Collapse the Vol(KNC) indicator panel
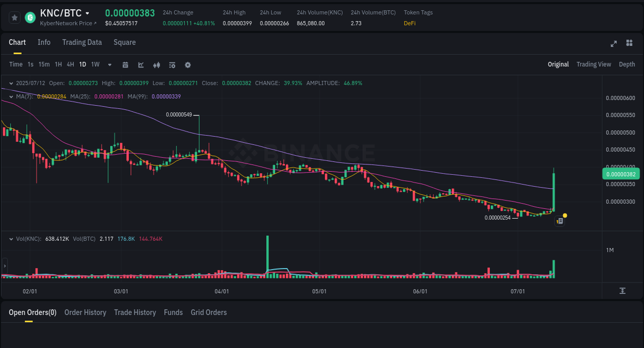The height and width of the screenshot is (348, 644). (10, 238)
